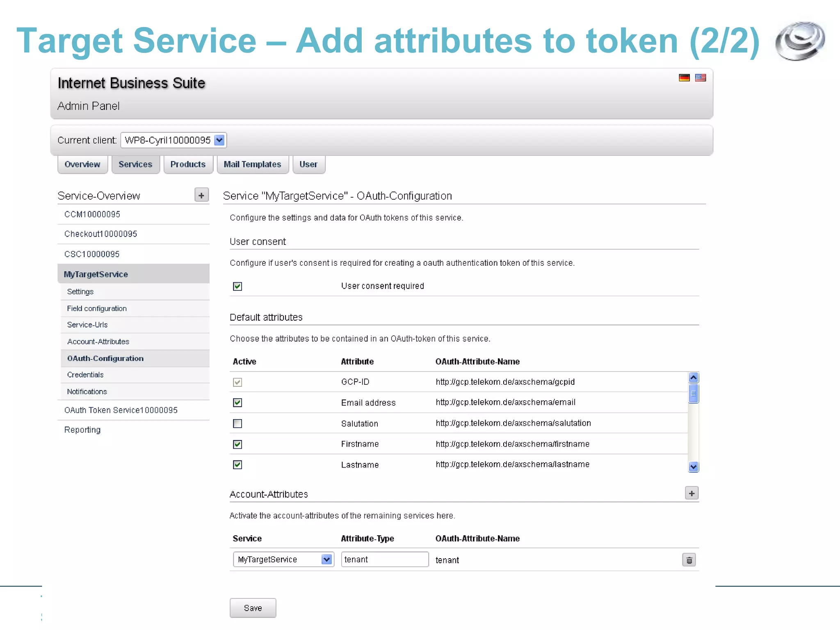Screen dimensions: 840x630
Task: Click the Attribute-Type column header
Action: point(367,539)
